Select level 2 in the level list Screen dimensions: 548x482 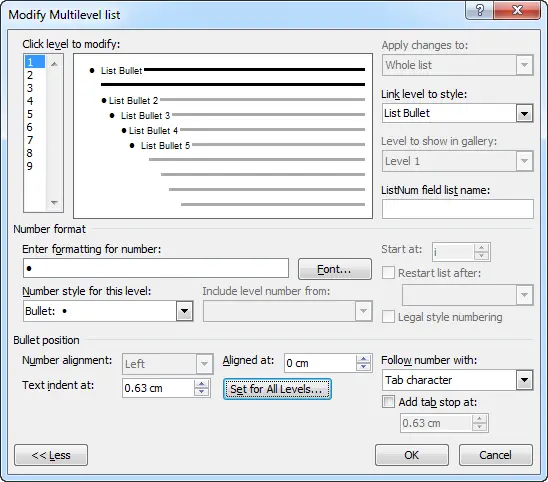pos(35,75)
